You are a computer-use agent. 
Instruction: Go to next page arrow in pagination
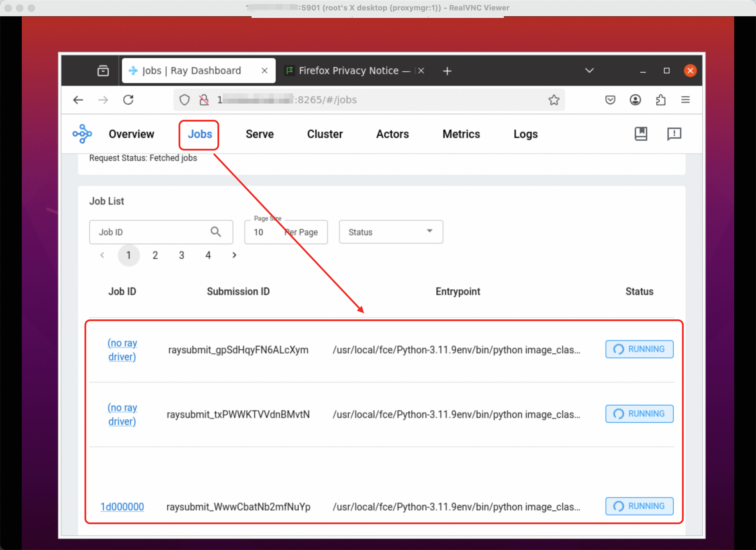(x=234, y=255)
